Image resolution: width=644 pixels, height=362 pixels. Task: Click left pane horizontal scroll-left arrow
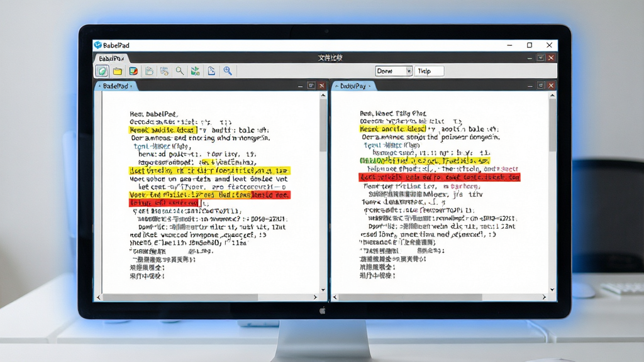pyautogui.click(x=99, y=297)
